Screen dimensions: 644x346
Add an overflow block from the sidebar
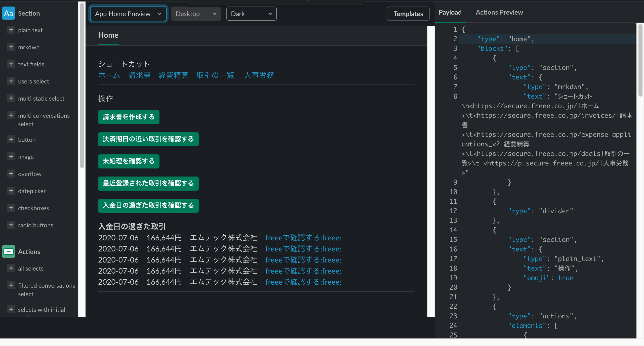(11, 174)
